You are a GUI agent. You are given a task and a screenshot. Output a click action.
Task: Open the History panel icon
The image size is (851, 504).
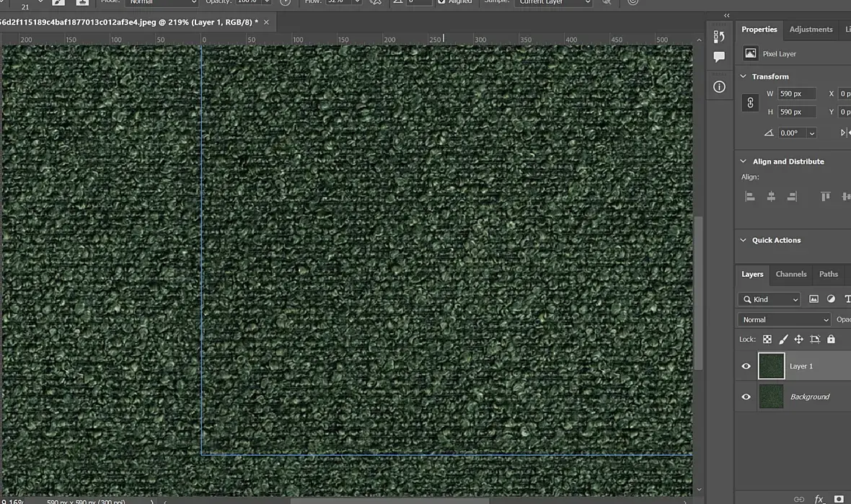[719, 36]
